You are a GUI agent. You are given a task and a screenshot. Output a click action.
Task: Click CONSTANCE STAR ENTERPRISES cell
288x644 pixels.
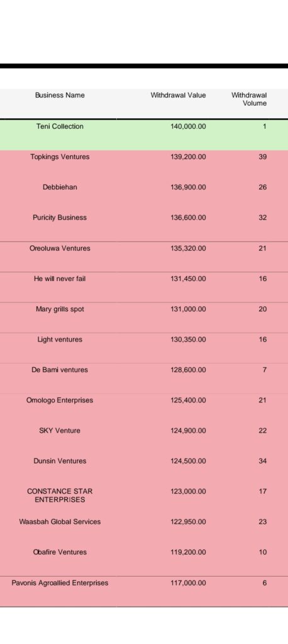[x=60, y=496]
